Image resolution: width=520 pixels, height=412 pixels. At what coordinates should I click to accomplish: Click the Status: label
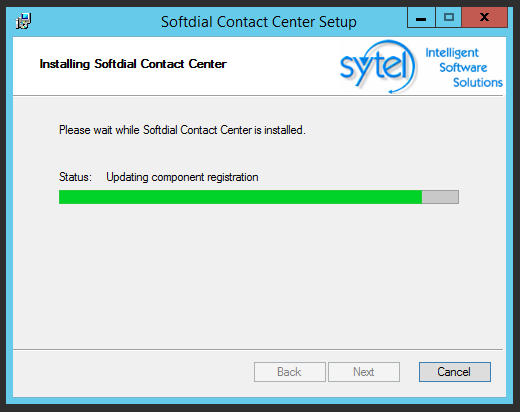pos(75,177)
